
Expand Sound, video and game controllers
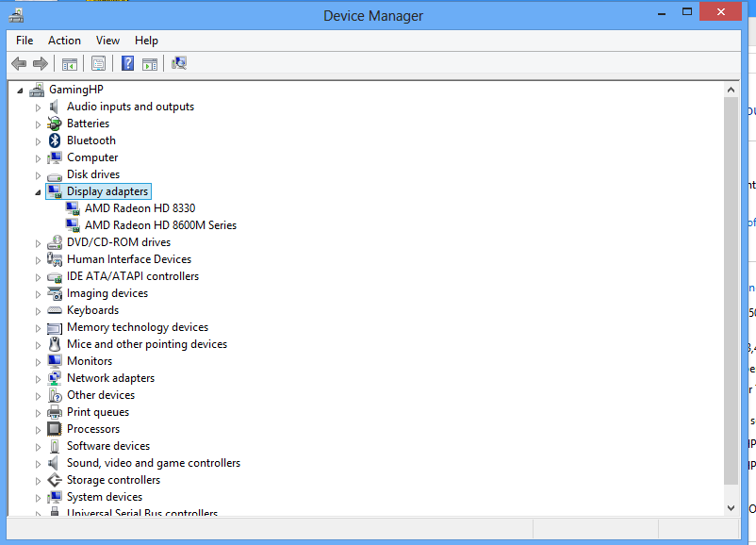pyautogui.click(x=39, y=464)
